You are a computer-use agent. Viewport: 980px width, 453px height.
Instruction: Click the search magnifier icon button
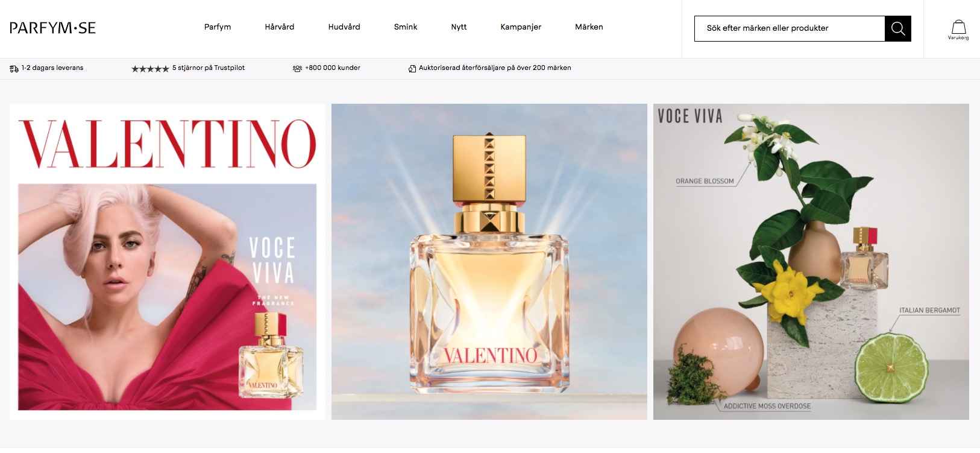(x=897, y=28)
